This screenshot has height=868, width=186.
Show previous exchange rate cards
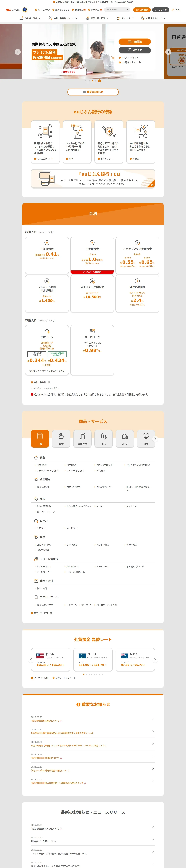click(x=31, y=660)
